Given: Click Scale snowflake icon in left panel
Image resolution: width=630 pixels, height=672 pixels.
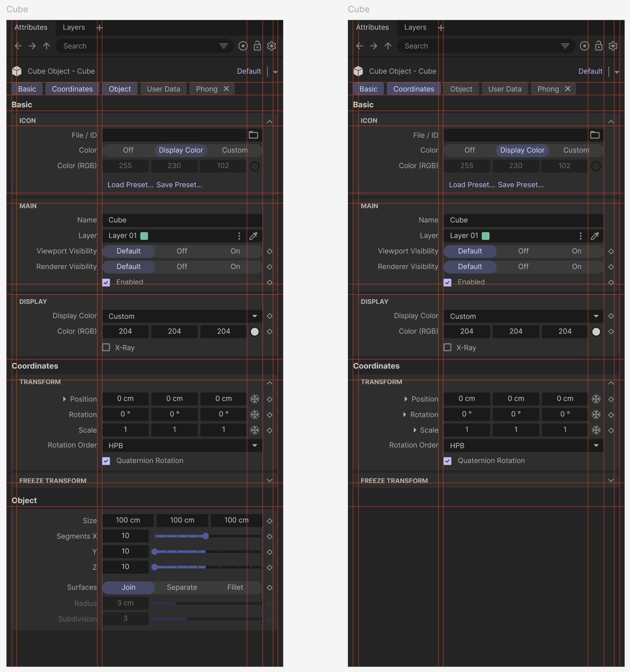Looking at the screenshot, I should (x=255, y=430).
